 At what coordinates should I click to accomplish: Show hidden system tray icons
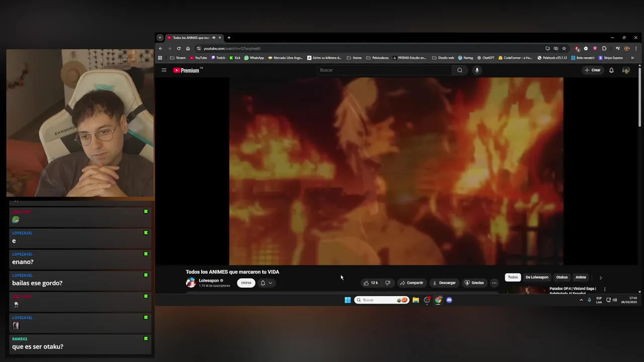pos(581,300)
